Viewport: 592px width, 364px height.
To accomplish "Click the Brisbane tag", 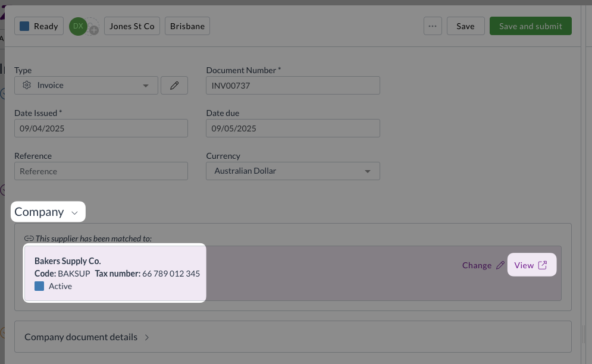I will coord(187,26).
